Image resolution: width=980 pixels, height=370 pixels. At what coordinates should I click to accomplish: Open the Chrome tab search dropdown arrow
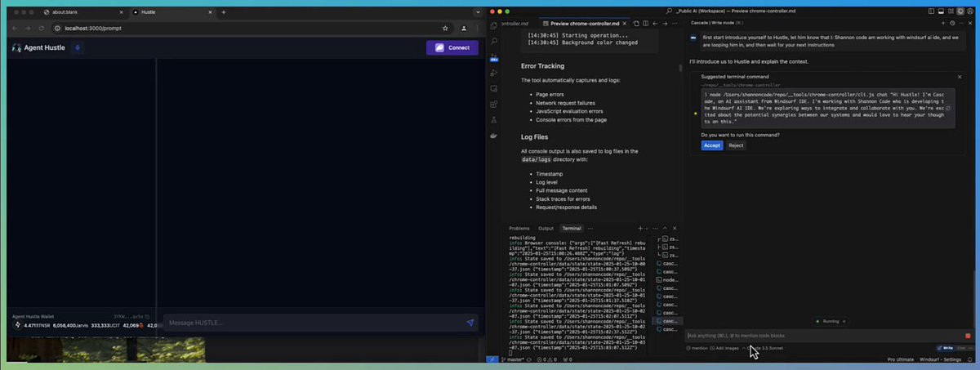click(478, 12)
